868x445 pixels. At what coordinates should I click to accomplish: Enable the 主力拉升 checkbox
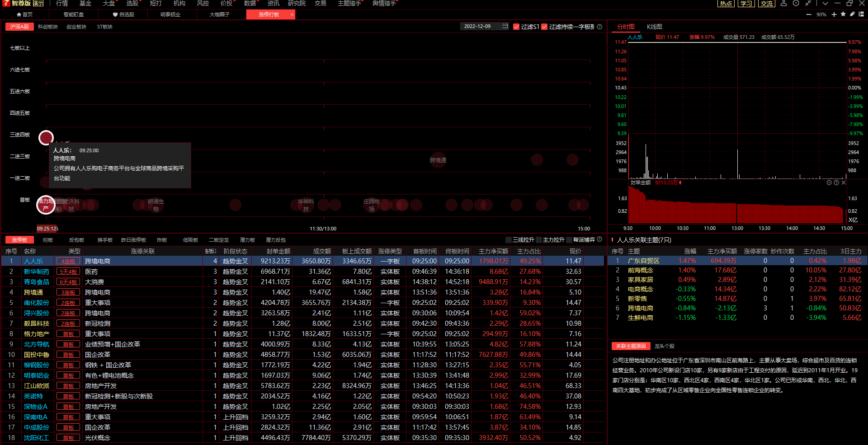539,240
